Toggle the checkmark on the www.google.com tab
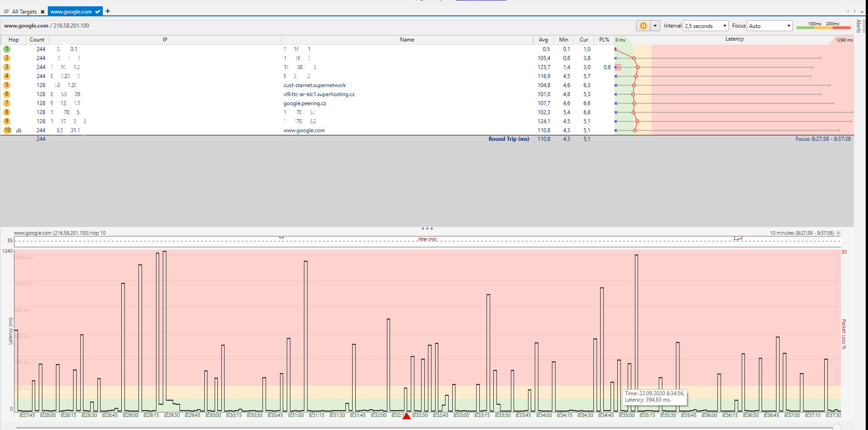 tap(97, 12)
